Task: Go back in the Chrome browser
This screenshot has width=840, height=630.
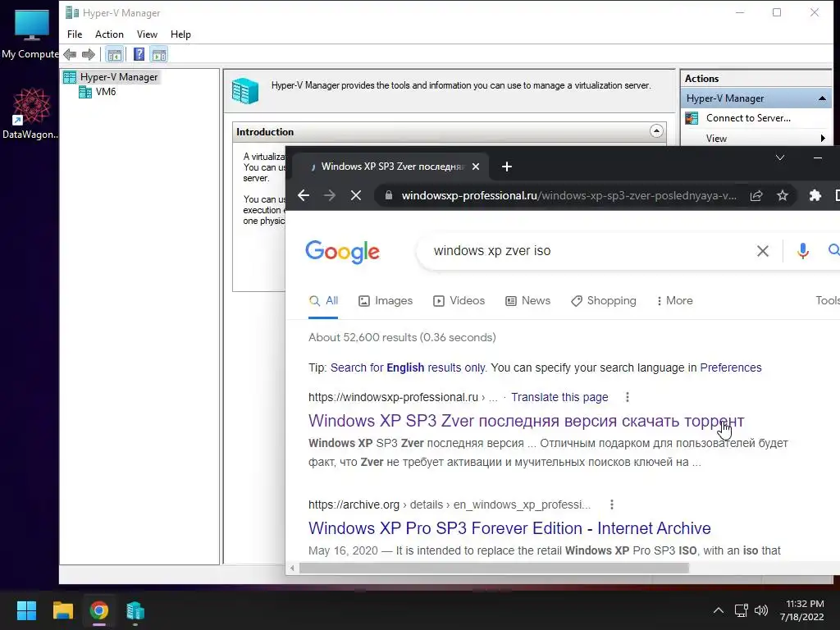Action: coord(304,195)
